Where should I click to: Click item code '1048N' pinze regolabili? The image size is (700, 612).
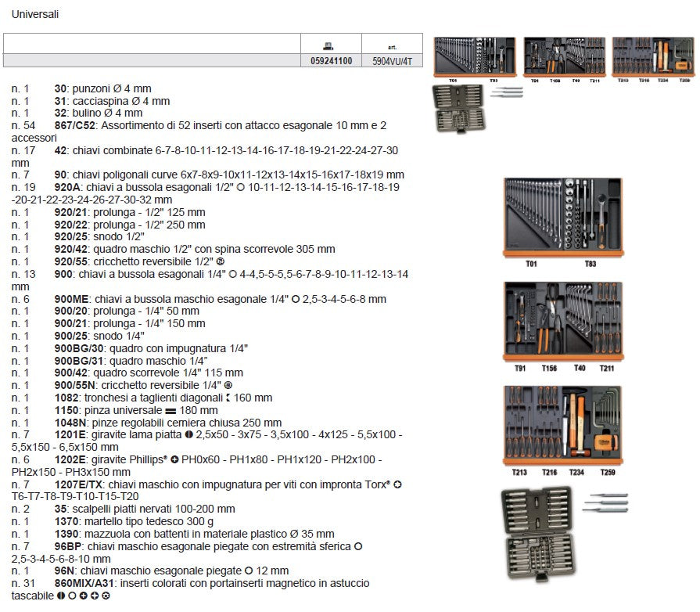[70, 423]
